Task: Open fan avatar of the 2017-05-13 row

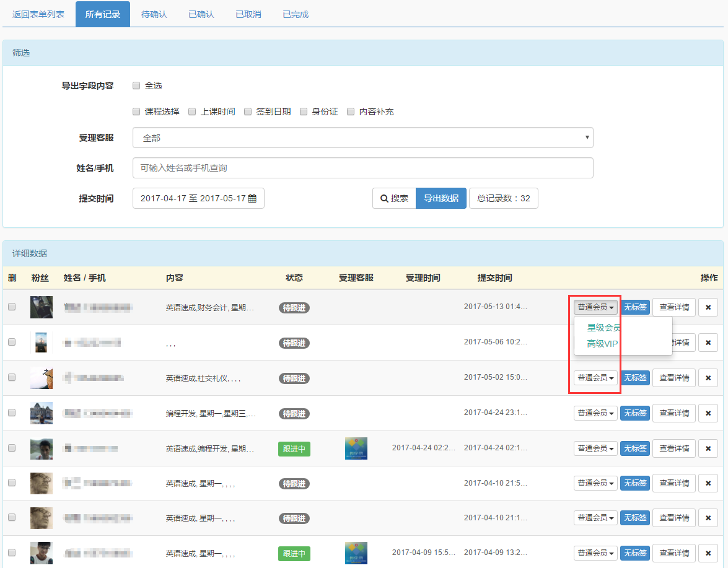Action: (42, 307)
